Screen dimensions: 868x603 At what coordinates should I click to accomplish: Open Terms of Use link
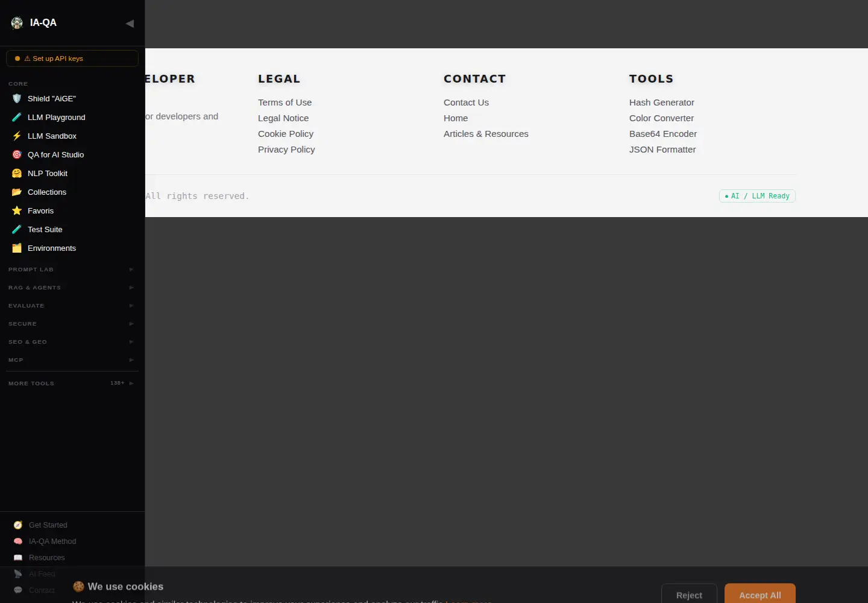click(x=285, y=103)
